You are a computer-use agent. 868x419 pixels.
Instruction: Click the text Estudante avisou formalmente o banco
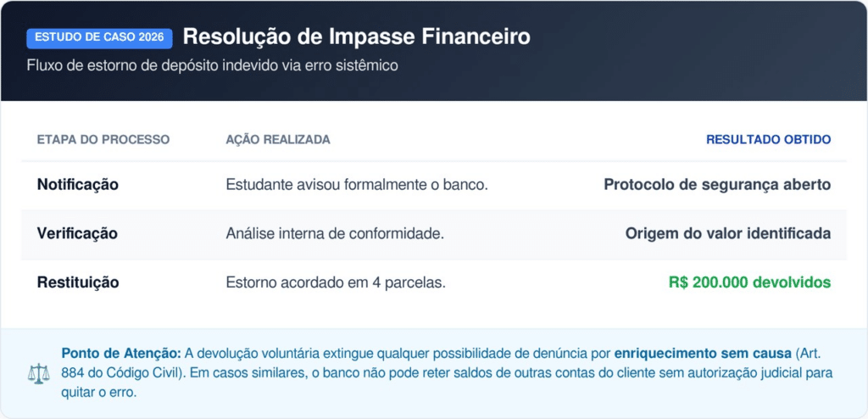point(357,185)
